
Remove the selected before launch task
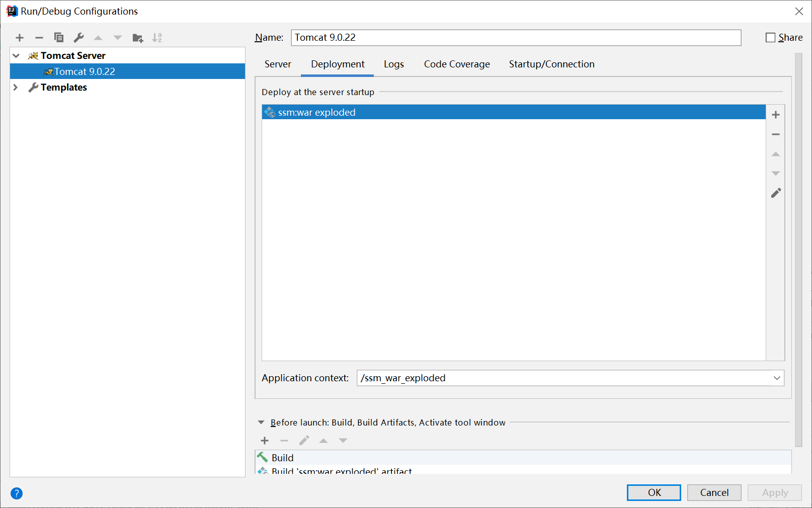(284, 441)
